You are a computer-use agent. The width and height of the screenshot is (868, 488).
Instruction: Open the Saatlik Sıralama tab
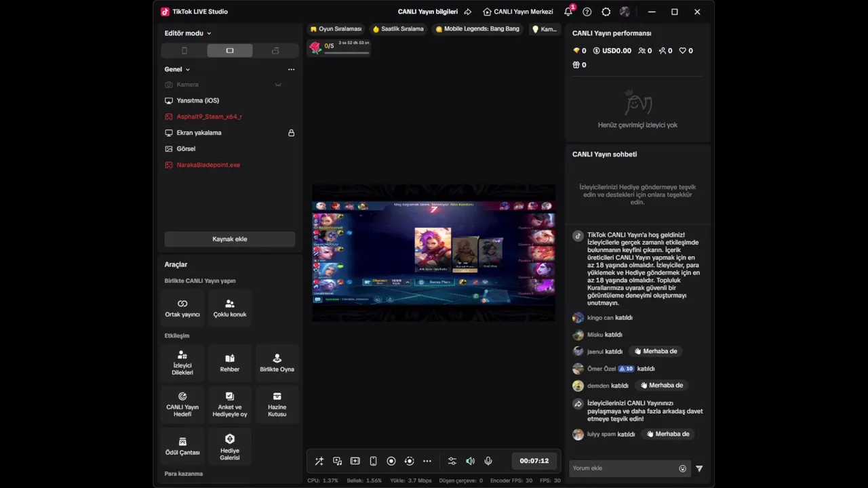tap(398, 29)
